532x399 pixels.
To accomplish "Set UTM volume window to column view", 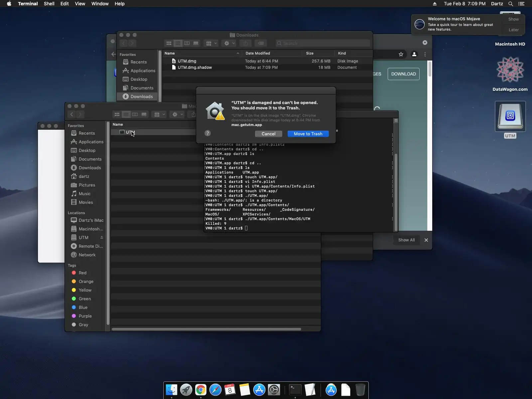I will tap(135, 114).
